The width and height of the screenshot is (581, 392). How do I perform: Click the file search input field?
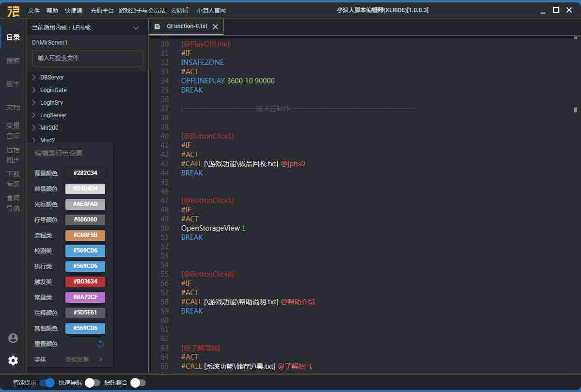click(87, 58)
